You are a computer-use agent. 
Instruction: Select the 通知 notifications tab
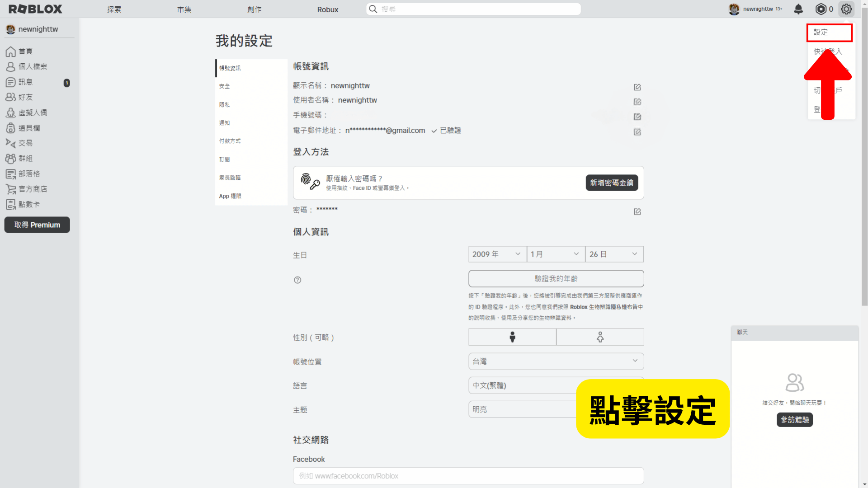pyautogui.click(x=251, y=123)
